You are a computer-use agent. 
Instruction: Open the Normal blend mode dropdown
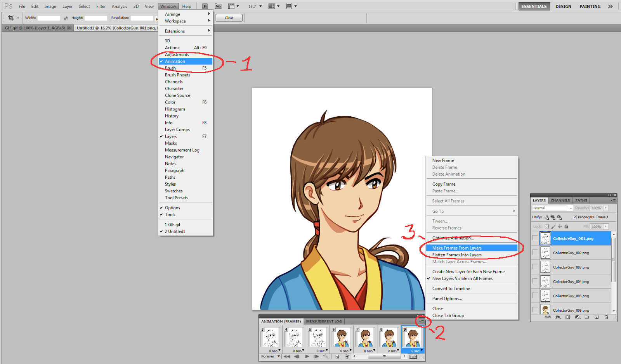click(x=553, y=208)
